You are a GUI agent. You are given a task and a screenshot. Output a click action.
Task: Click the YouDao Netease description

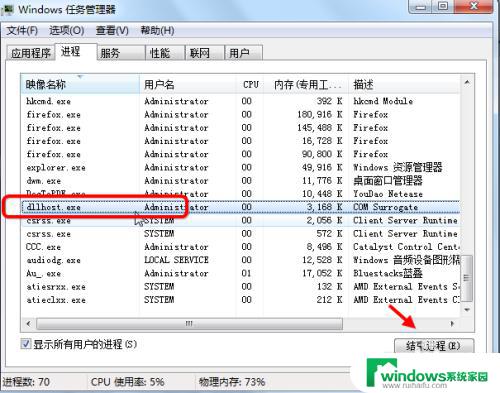[x=388, y=194]
